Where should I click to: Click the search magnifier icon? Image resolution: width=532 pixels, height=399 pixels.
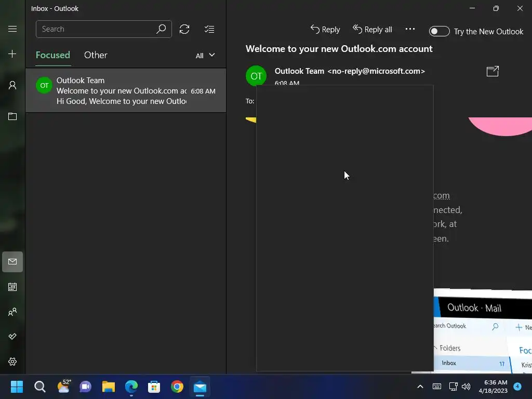tap(161, 29)
